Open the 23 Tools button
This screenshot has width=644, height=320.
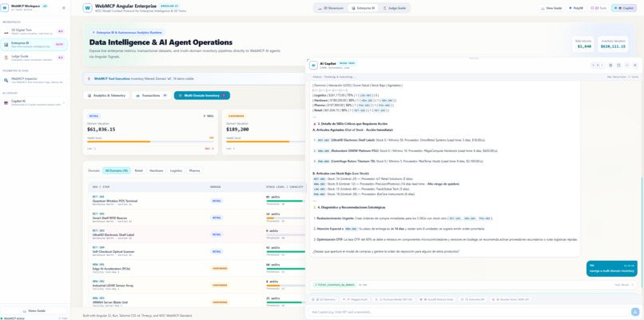(x=598, y=8)
